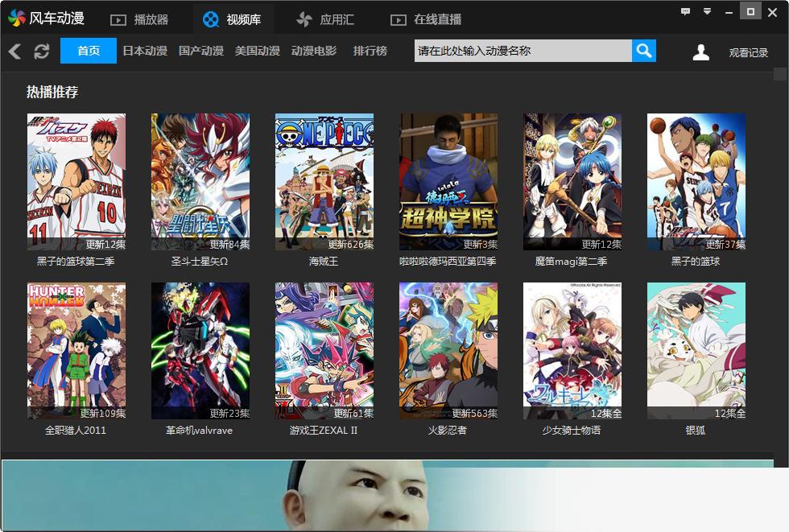Click the bald man banner image
Screen dimensions: 789x532
point(387,496)
